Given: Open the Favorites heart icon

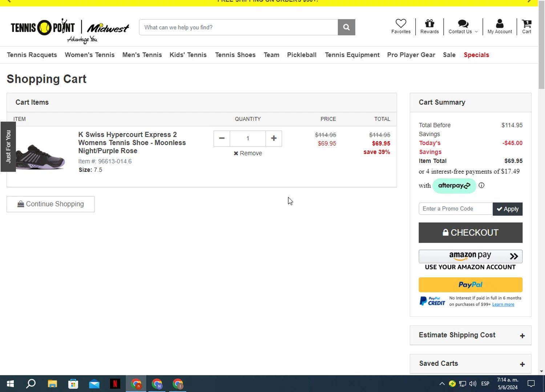Looking at the screenshot, I should (401, 26).
